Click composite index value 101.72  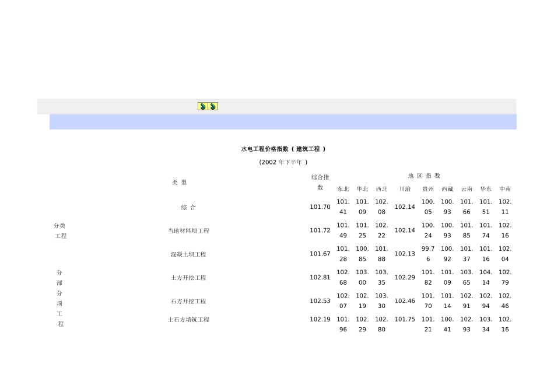click(x=320, y=230)
